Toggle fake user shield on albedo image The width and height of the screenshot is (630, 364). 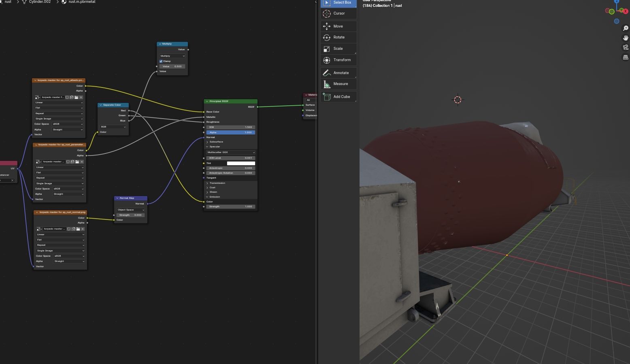pyautogui.click(x=67, y=97)
